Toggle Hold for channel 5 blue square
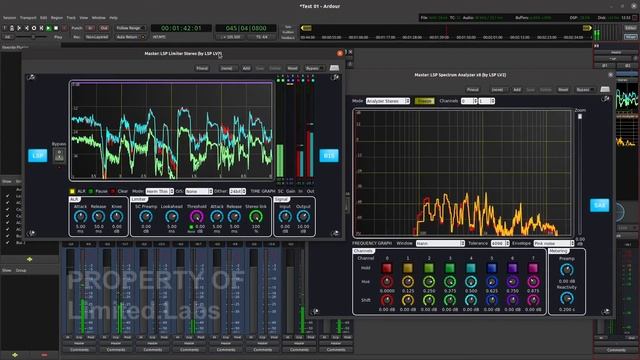Screen dimensions: 640x360 pos(491,268)
